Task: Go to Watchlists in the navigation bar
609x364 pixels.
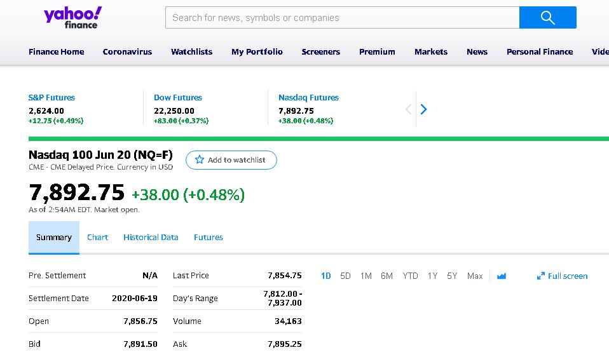Action: click(x=191, y=51)
